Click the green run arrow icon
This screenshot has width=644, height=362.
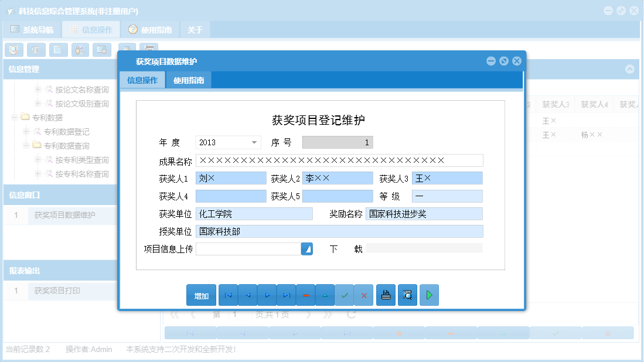(429, 295)
